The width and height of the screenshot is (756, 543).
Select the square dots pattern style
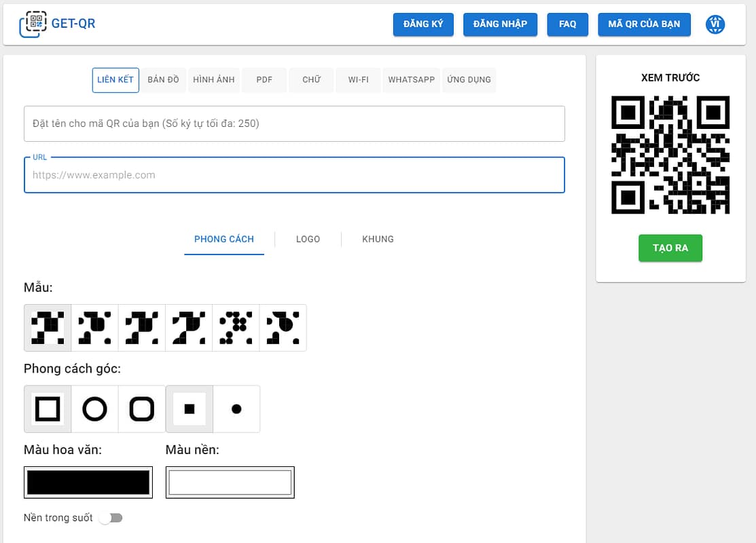pos(48,328)
